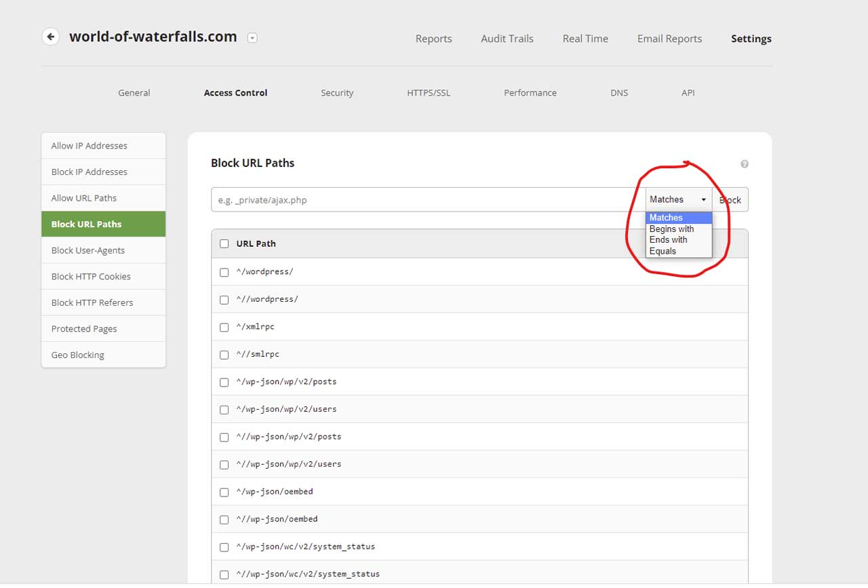Screen dimensions: 868x588
Task: Click the ^//smlrpc path text
Action: [258, 354]
